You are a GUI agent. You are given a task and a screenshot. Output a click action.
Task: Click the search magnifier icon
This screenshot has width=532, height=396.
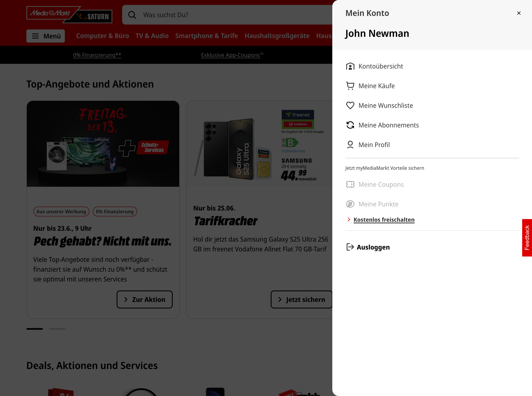(132, 15)
